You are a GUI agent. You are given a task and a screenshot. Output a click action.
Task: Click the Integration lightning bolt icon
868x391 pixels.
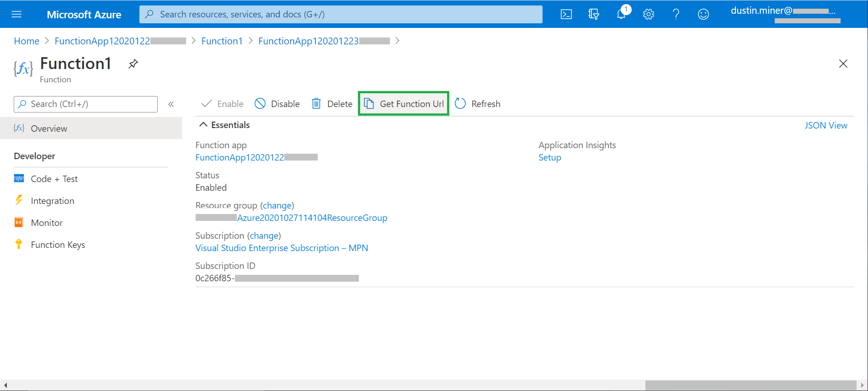point(19,200)
